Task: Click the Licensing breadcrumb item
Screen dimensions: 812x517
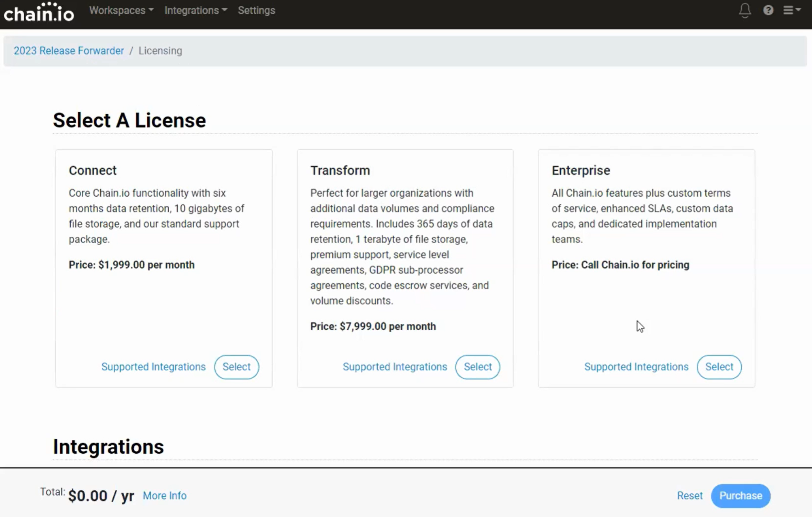Action: coord(160,51)
